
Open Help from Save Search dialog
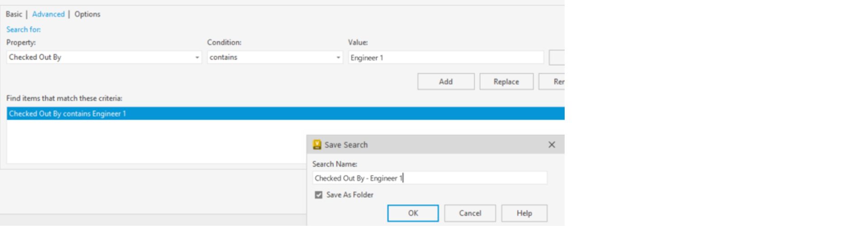(x=524, y=213)
